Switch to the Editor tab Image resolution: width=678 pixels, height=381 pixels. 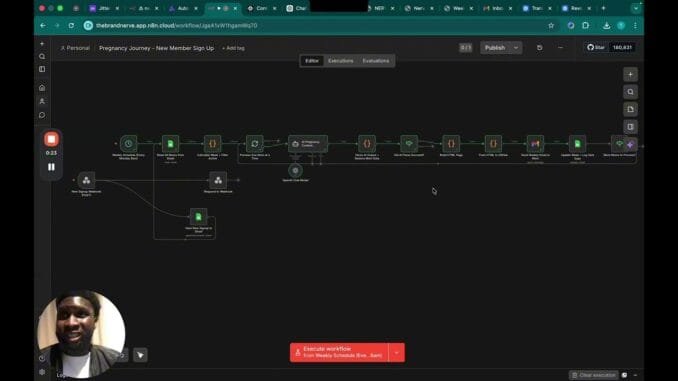click(312, 61)
